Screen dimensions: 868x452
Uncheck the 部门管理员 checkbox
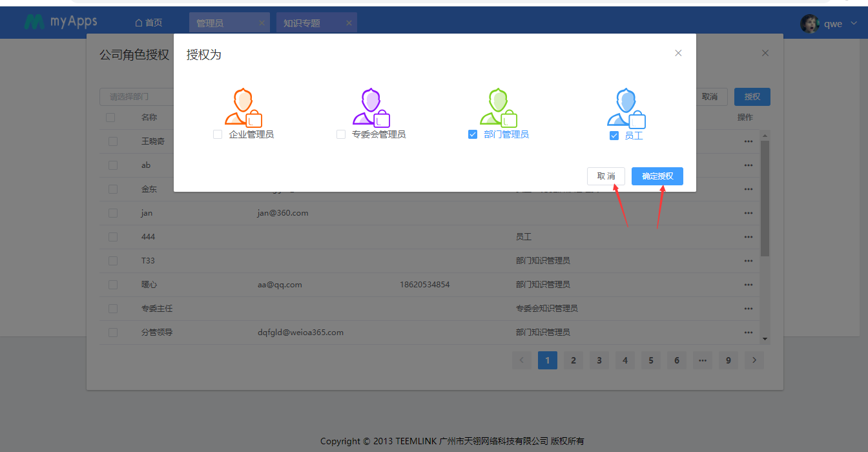point(473,134)
